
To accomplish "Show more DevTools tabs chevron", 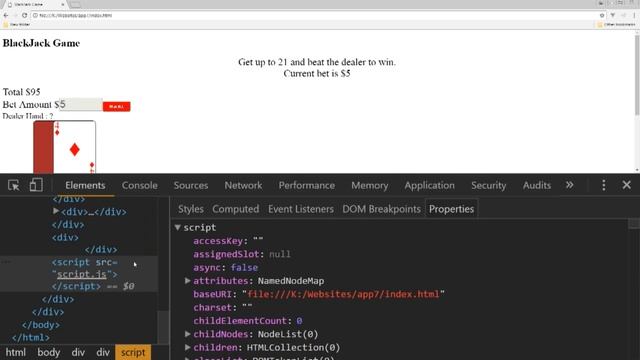I will [569, 185].
